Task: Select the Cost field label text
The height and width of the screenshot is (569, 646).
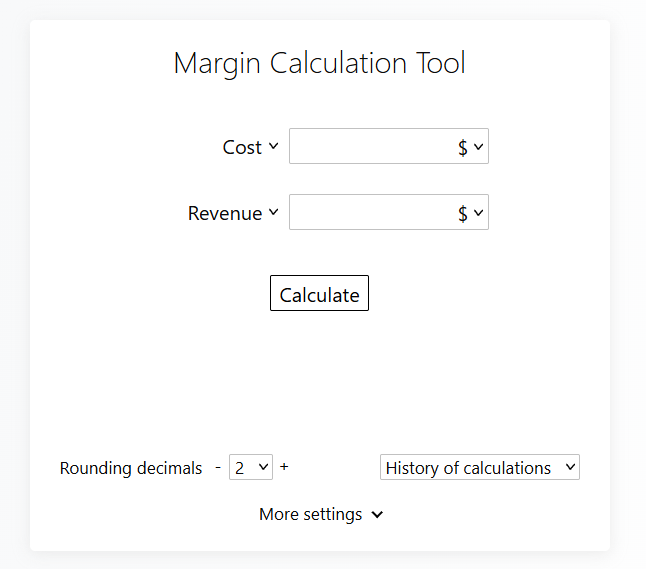Action: tap(241, 147)
